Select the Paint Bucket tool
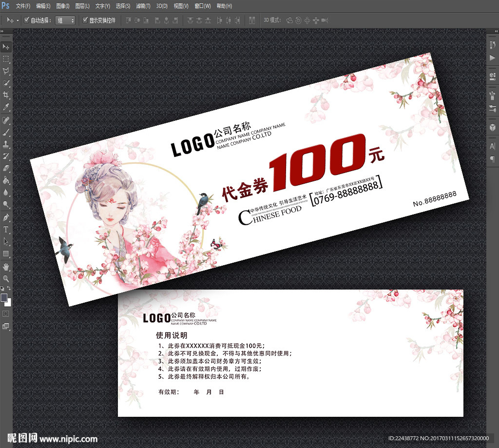Image resolution: width=499 pixels, height=448 pixels. pyautogui.click(x=6, y=180)
